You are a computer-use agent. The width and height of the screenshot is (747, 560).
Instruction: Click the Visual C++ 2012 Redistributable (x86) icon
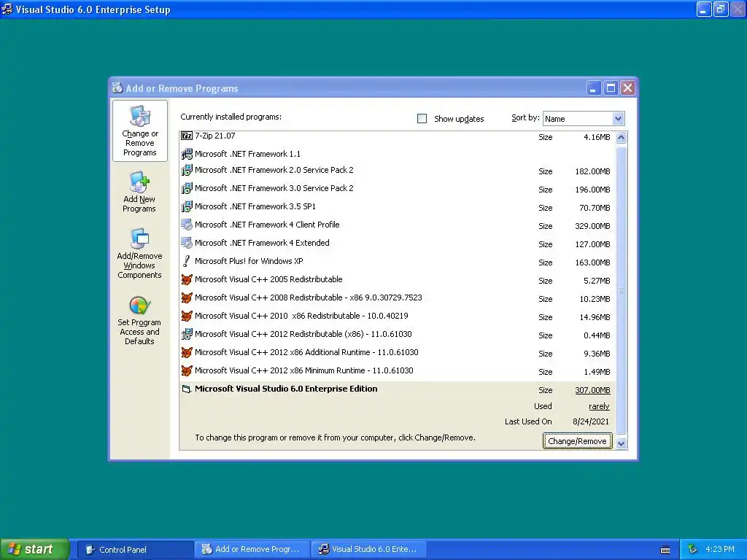pyautogui.click(x=187, y=334)
